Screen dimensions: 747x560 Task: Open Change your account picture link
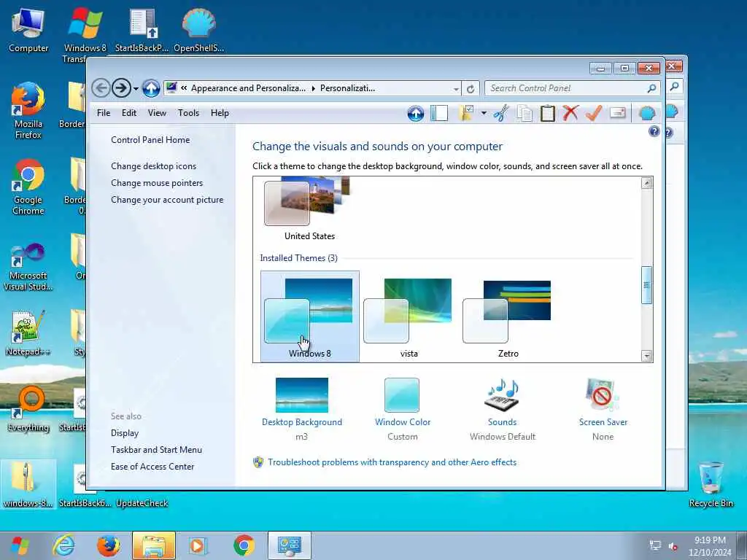pos(167,200)
